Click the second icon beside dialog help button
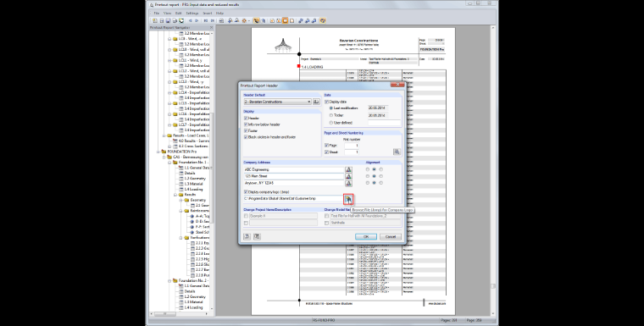The width and height of the screenshot is (644, 326). point(257,236)
